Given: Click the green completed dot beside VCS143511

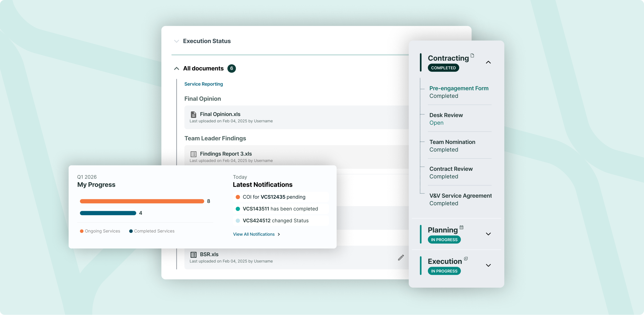Looking at the screenshot, I should pyautogui.click(x=238, y=209).
